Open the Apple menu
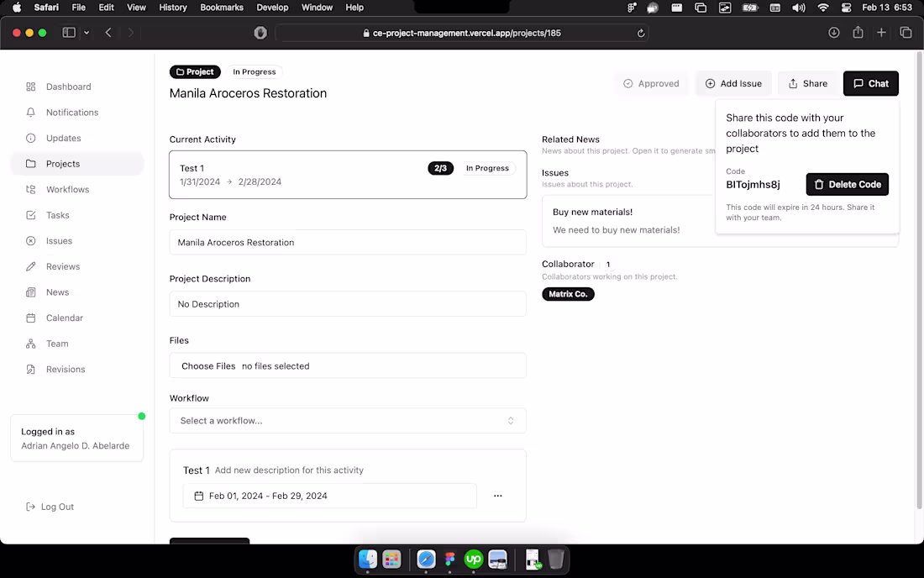Viewport: 924px width, 578px height. tap(17, 8)
